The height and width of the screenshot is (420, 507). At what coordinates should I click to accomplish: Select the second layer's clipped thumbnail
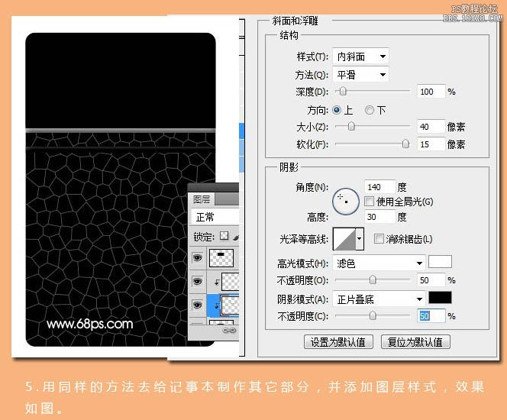click(231, 282)
